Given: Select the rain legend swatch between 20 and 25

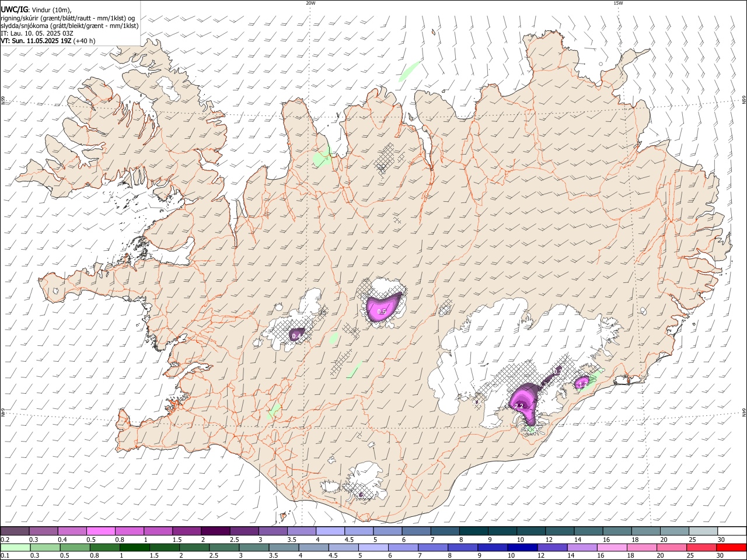Looking at the screenshot, I should [x=672, y=547].
